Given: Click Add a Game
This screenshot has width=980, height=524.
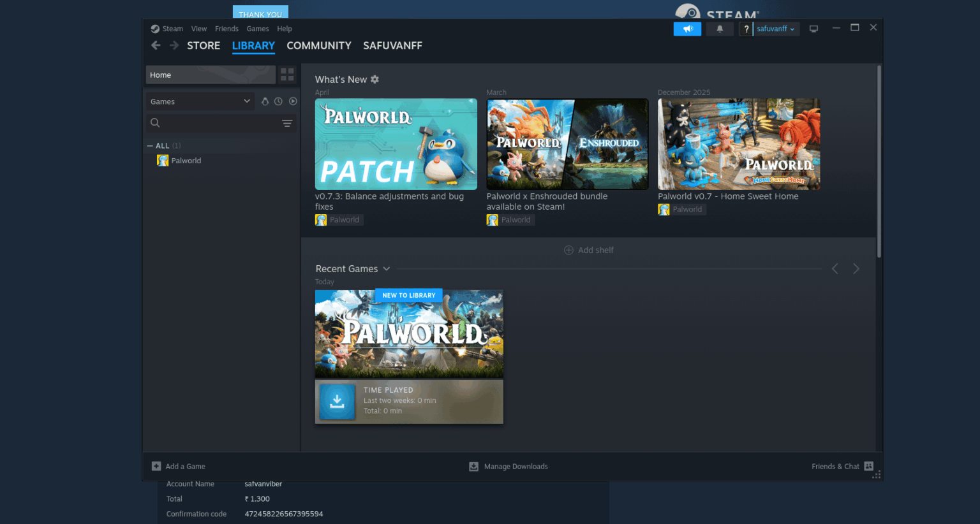Looking at the screenshot, I should click(x=179, y=467).
